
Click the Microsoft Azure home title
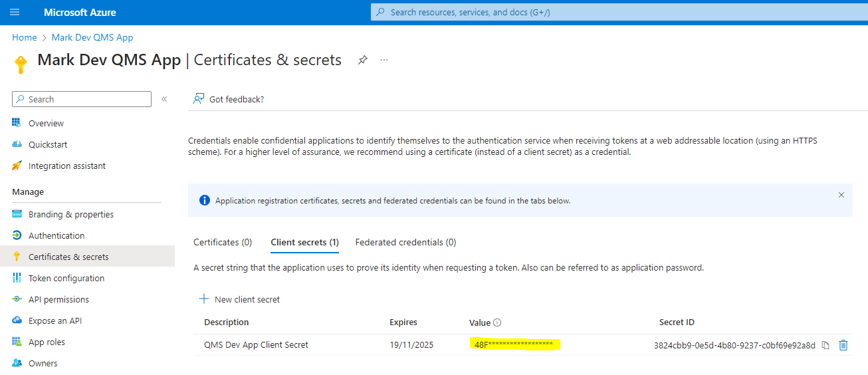[80, 13]
